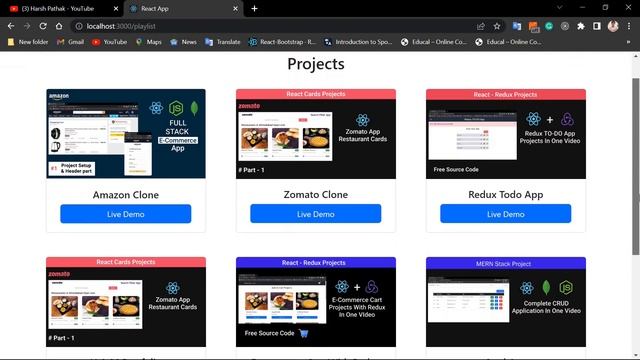The height and width of the screenshot is (360, 640).
Task: View site information icon in address bar
Action: [79, 26]
